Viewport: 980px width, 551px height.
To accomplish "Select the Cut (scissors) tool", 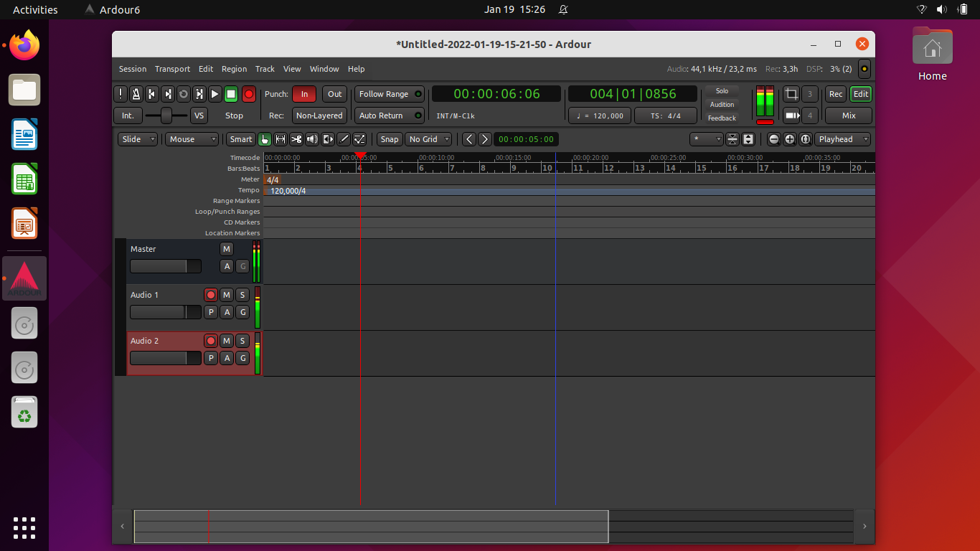I will coord(296,139).
